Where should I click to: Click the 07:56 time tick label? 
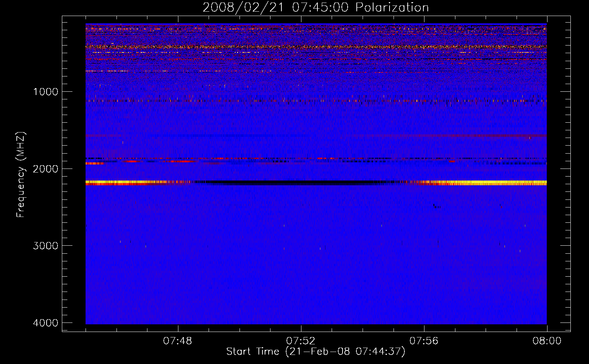click(424, 341)
